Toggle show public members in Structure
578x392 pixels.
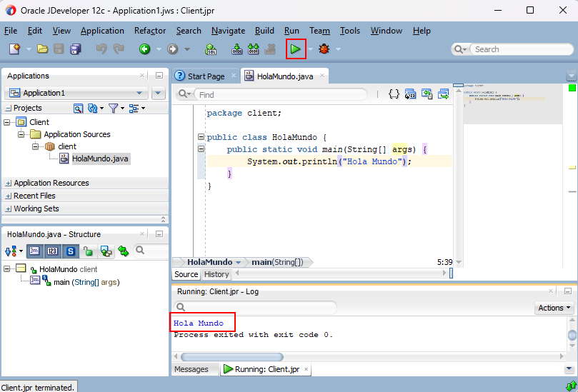click(88, 251)
